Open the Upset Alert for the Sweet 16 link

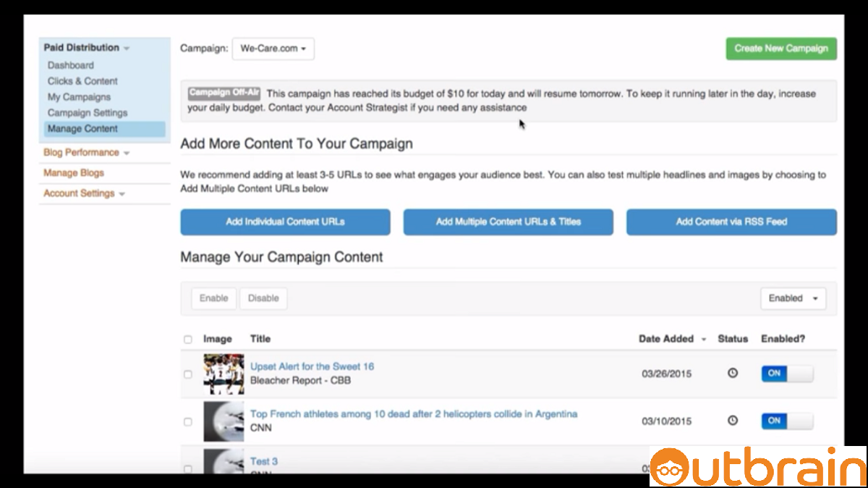(x=312, y=366)
